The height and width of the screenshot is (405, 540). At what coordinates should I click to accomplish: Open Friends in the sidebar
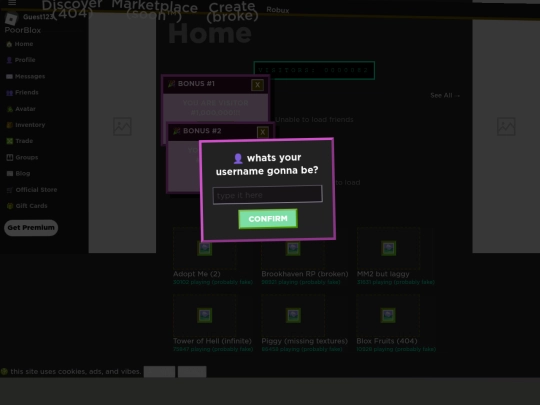[x=22, y=92]
